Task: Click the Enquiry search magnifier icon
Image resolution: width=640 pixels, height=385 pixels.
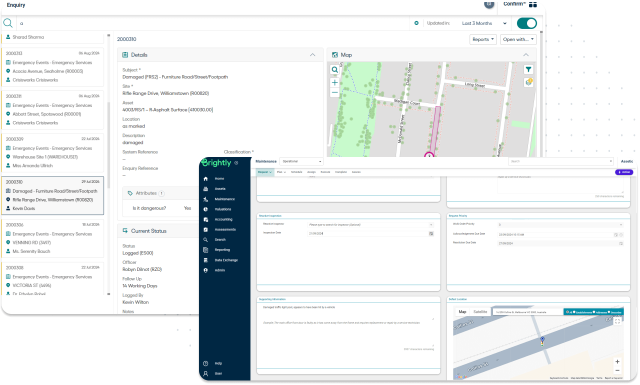Action: (8, 23)
